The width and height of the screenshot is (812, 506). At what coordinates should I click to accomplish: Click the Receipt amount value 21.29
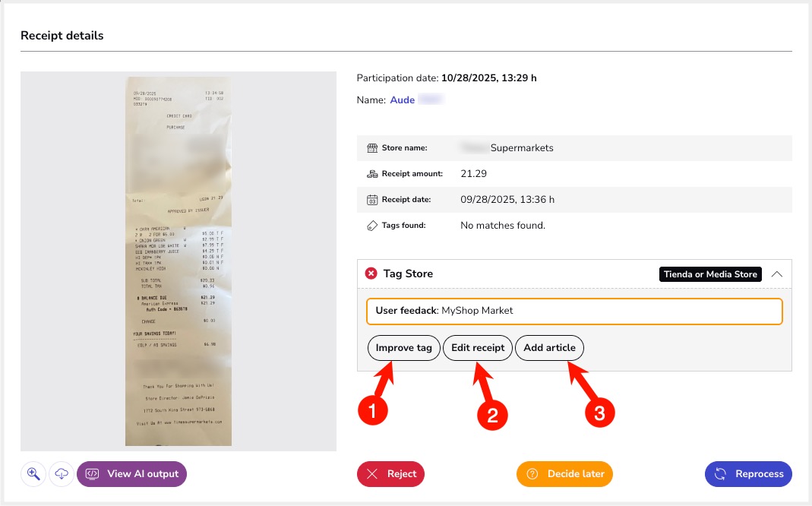click(474, 174)
